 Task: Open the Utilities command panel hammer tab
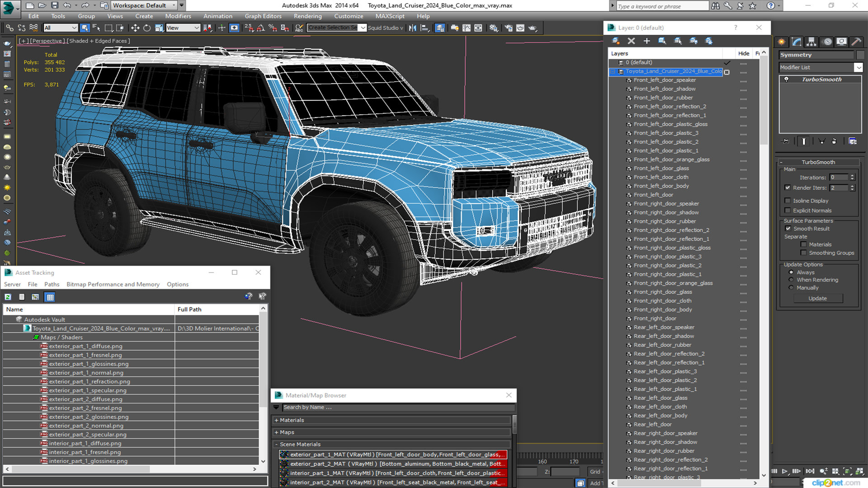(856, 42)
